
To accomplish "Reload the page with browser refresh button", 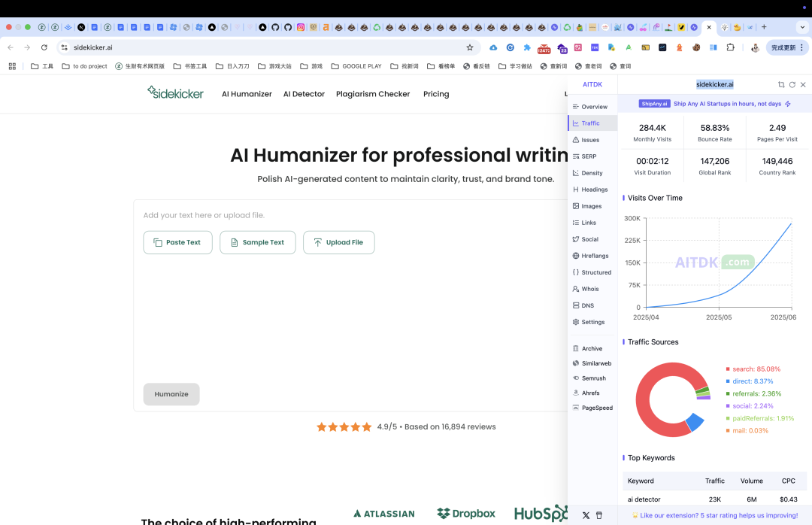I will coord(44,47).
